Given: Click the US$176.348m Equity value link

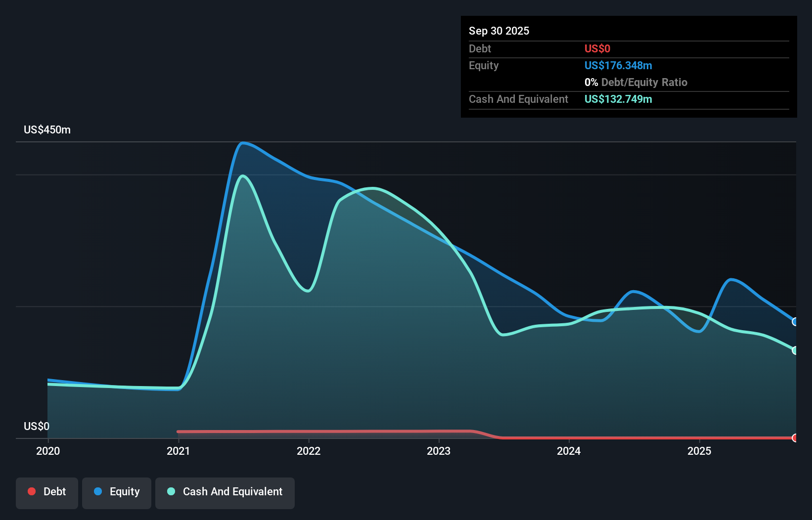Looking at the screenshot, I should pos(618,65).
